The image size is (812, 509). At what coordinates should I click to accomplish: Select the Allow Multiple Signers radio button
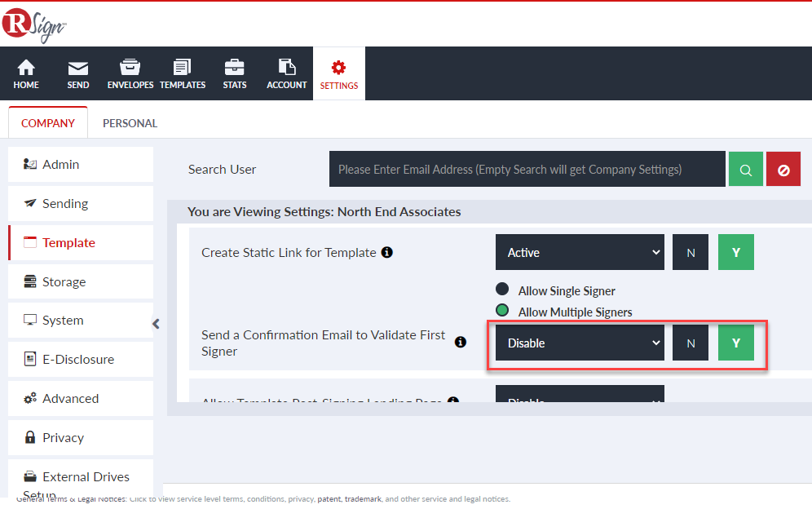click(x=502, y=310)
